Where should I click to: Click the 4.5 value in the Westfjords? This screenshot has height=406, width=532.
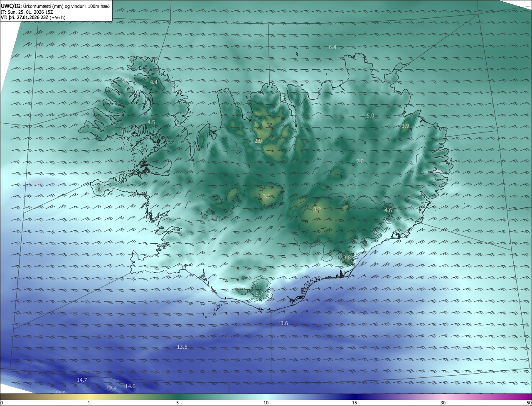(151, 122)
